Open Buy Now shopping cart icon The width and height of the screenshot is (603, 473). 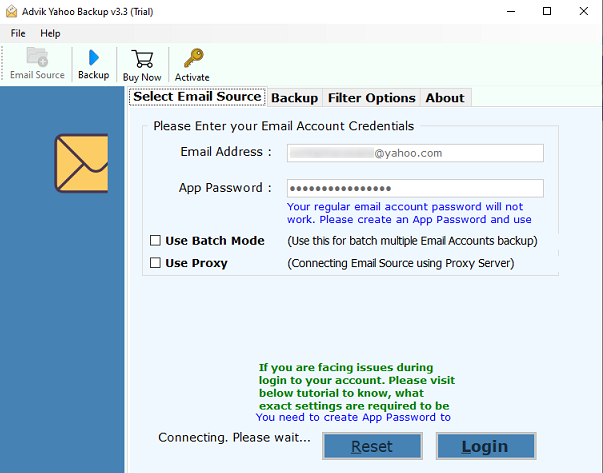pos(142,58)
